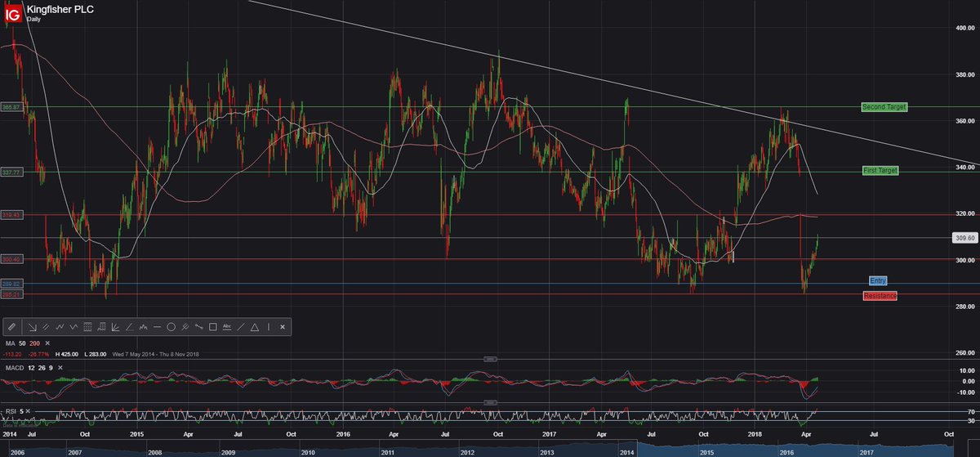
Task: Click the divider handle above MACD panel
Action: coord(490,360)
